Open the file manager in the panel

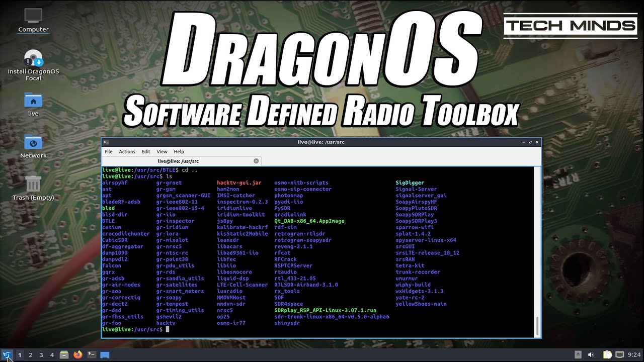(64, 355)
